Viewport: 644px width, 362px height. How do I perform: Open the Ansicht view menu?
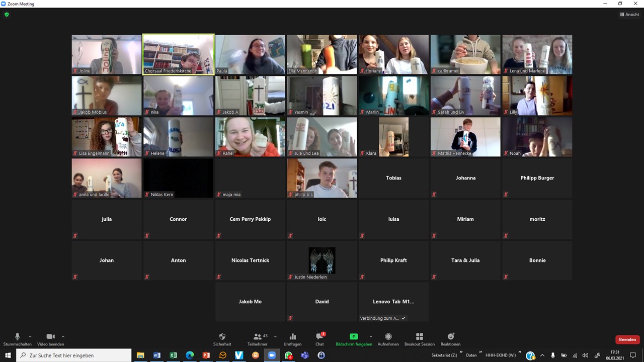629,15
